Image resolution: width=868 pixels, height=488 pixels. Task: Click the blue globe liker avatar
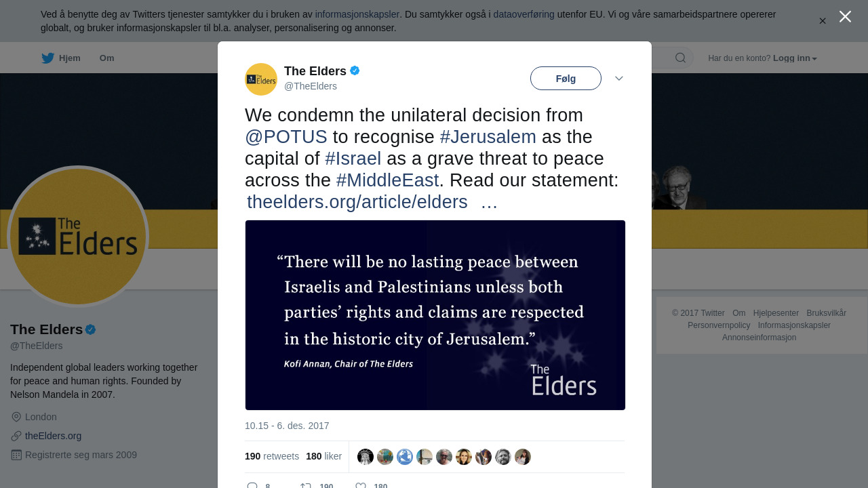click(405, 457)
